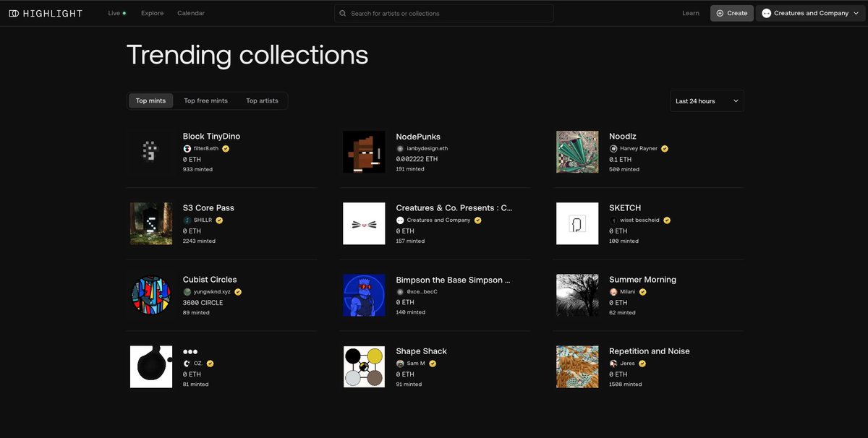Viewport: 868px width, 438px height.
Task: Click the Highlight logo in the header
Action: [46, 13]
